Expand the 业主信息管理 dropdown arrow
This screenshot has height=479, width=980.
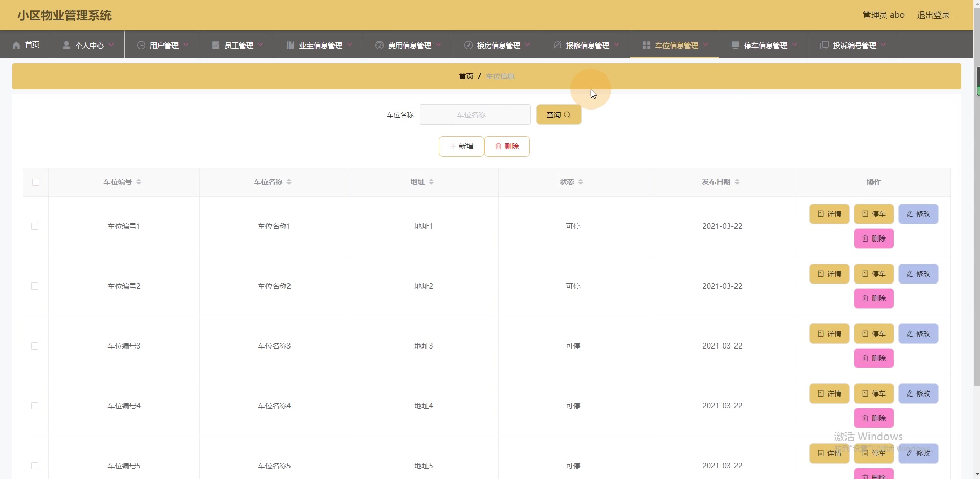point(349,45)
